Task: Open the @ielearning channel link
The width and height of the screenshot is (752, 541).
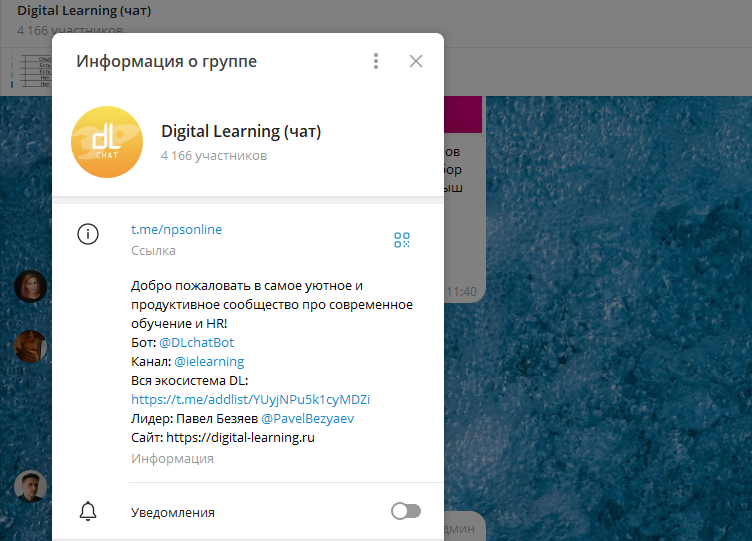Action: tap(209, 361)
